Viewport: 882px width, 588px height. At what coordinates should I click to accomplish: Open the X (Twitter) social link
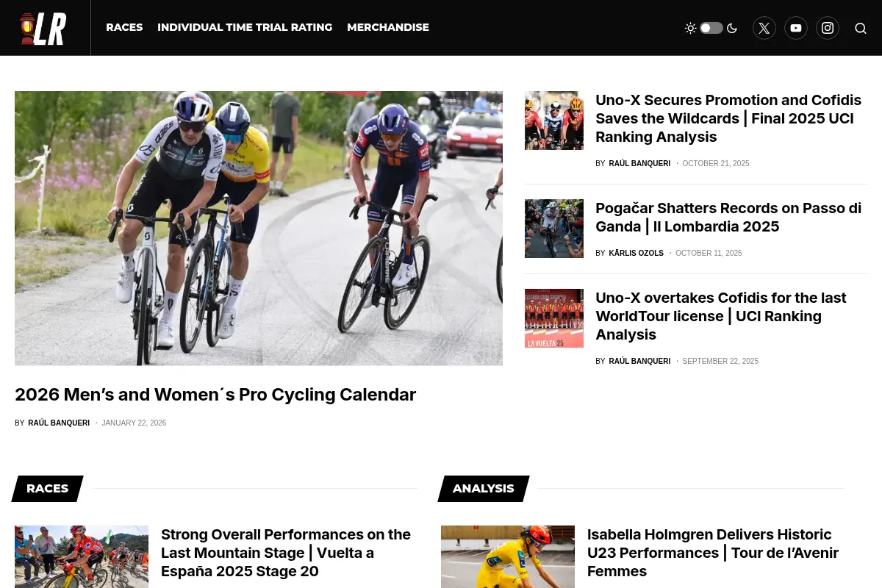[764, 28]
